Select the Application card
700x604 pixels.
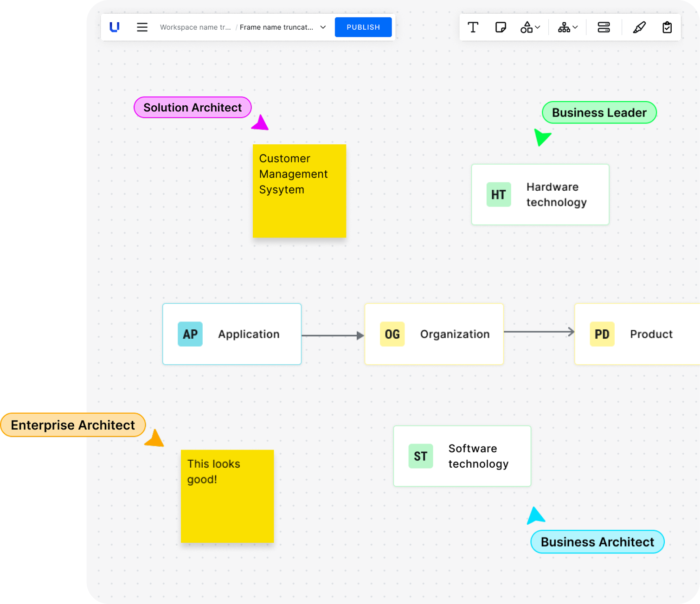(x=232, y=334)
